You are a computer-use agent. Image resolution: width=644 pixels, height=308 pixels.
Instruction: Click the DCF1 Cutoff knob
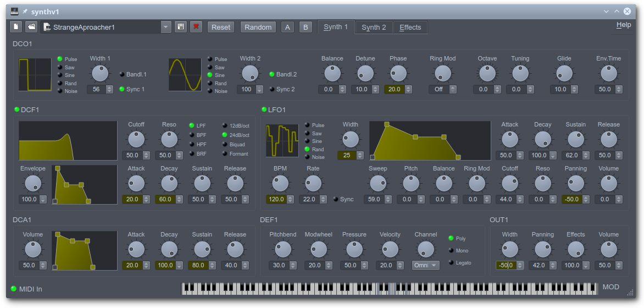click(x=136, y=139)
